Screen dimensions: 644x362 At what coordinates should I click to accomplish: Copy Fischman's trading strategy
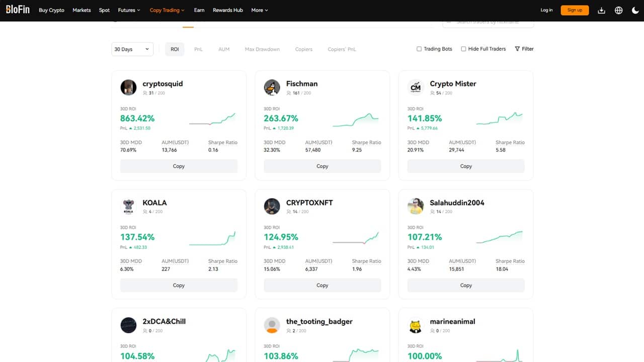(x=322, y=166)
